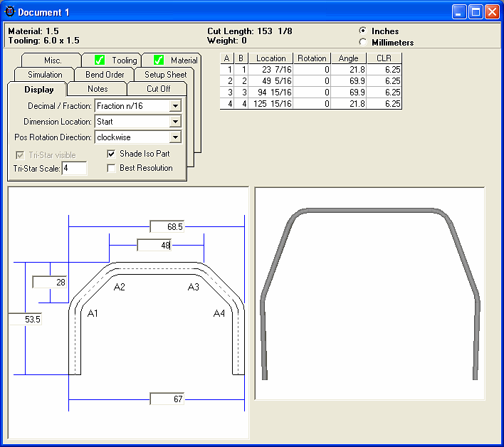Click the Angle cell in row 1
Image resolution: width=504 pixels, height=447 pixels.
(348, 70)
